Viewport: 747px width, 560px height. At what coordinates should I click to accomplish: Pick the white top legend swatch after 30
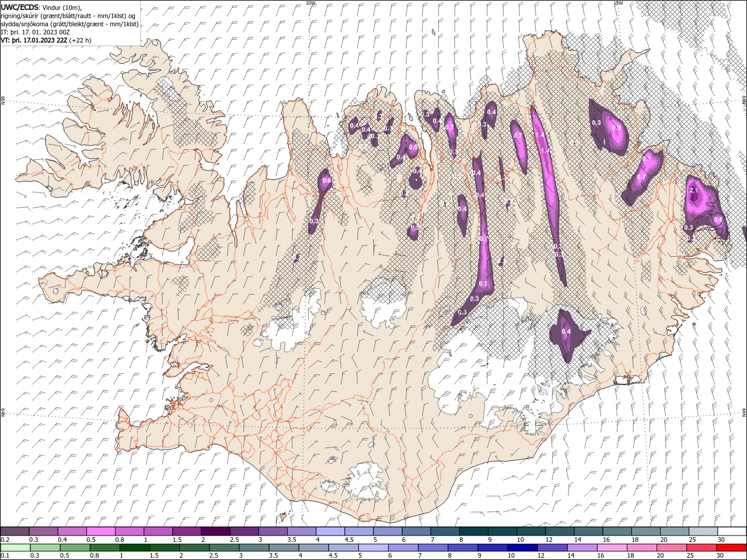pos(732,531)
